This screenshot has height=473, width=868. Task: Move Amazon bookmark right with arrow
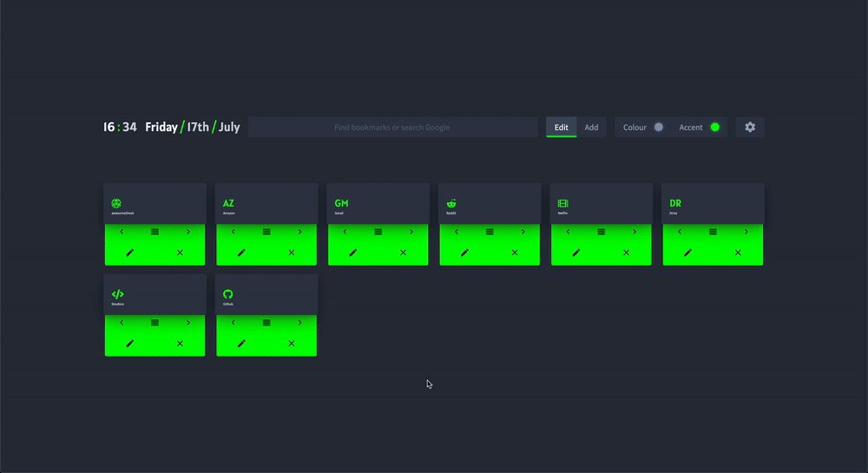point(300,232)
